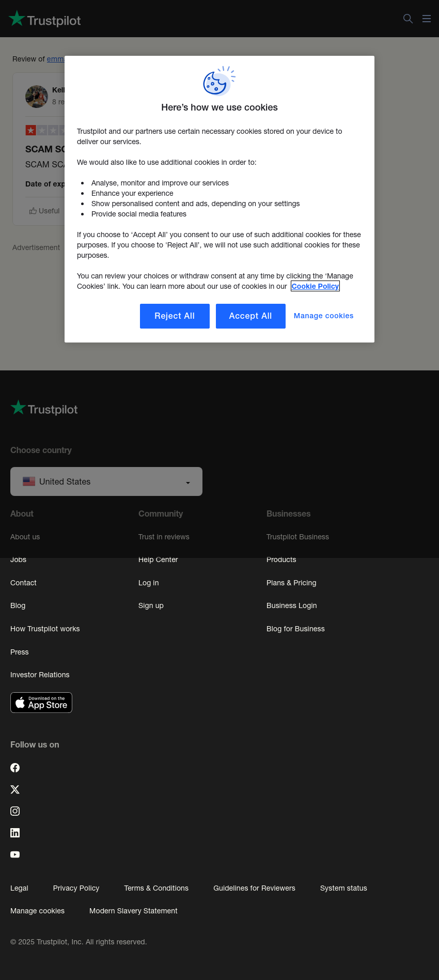Open the Cookie Policy link

click(315, 286)
